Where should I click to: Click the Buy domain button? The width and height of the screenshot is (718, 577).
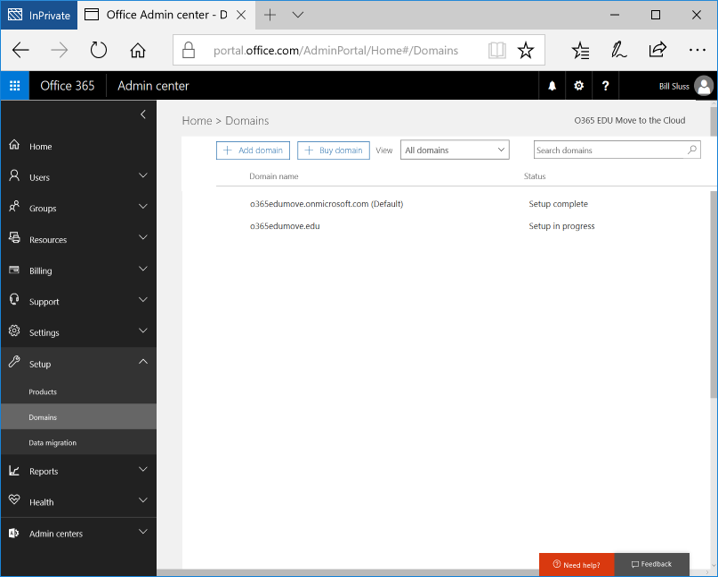pos(334,150)
